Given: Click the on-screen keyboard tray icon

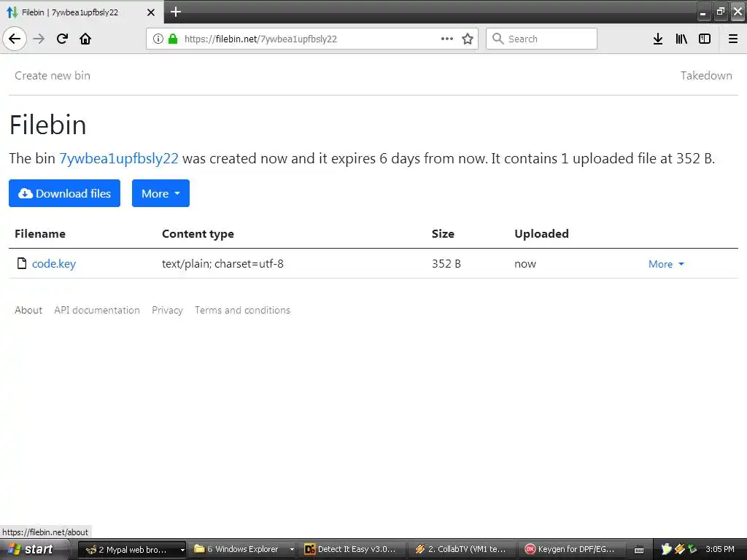Looking at the screenshot, I should [639, 550].
